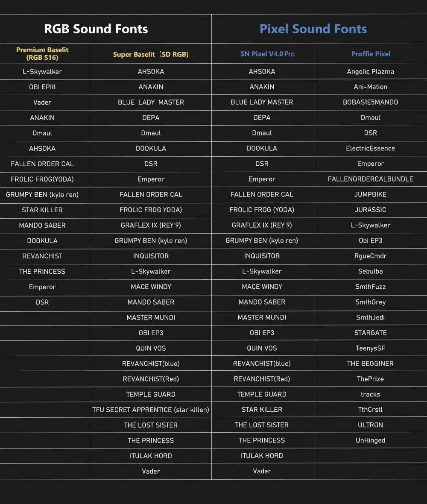Select the Super Baselit (SD RGB) column header
Viewport: 427px width, 504px height.
pos(151,54)
